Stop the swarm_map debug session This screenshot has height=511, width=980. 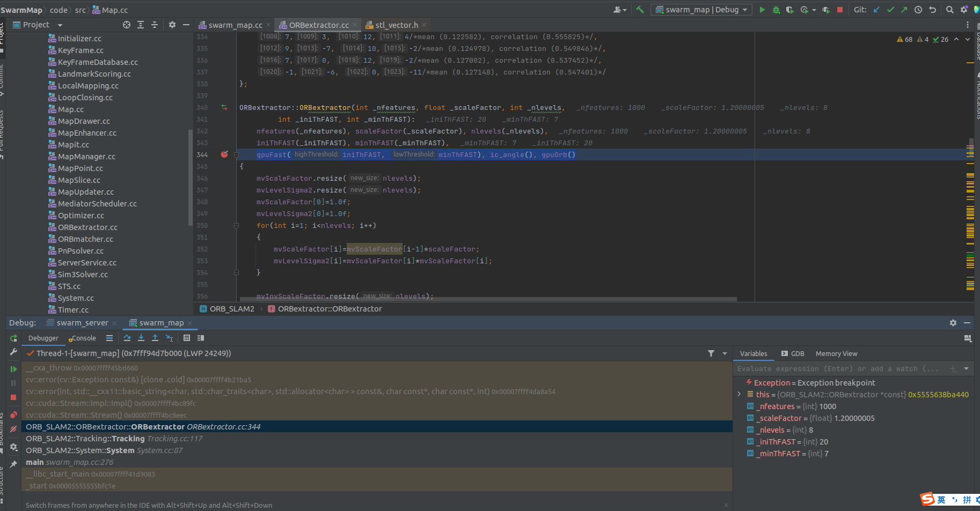point(13,397)
